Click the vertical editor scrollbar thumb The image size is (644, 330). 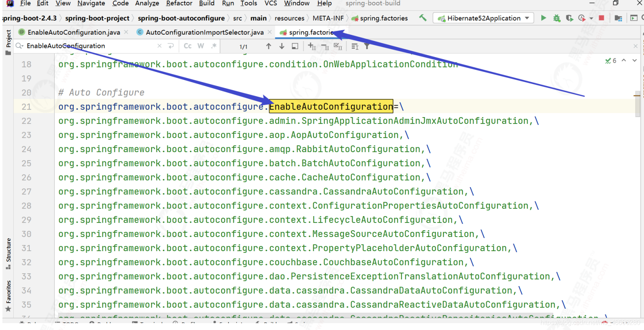click(x=637, y=104)
